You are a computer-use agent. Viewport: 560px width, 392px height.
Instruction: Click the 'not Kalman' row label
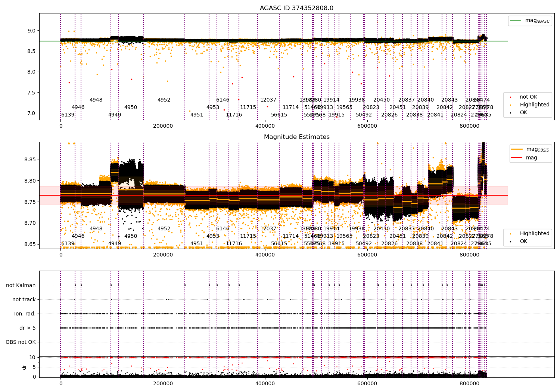(21, 286)
